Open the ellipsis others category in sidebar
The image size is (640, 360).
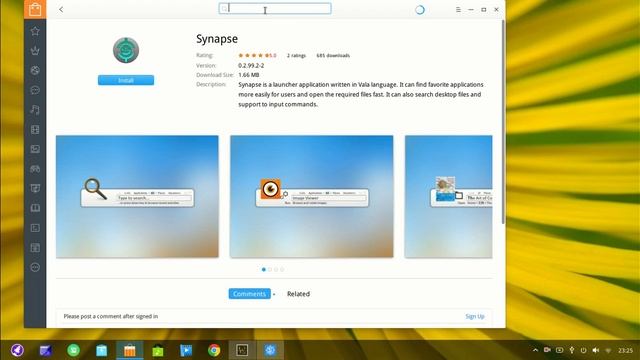pos(35,267)
